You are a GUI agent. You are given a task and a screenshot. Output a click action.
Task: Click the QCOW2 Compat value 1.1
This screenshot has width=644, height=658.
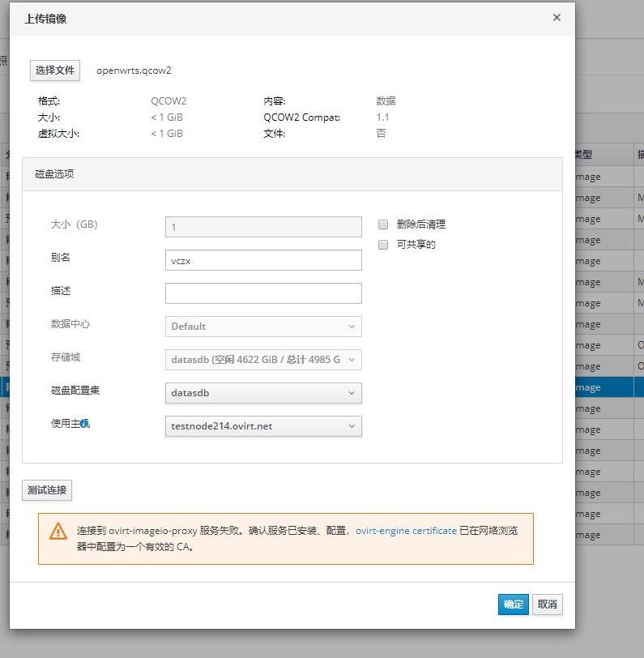(382, 117)
